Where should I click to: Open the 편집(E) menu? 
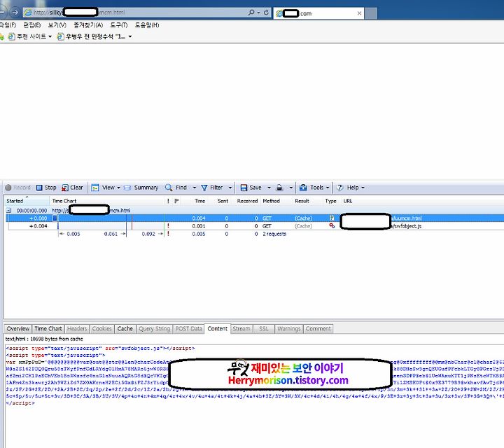click(32, 25)
